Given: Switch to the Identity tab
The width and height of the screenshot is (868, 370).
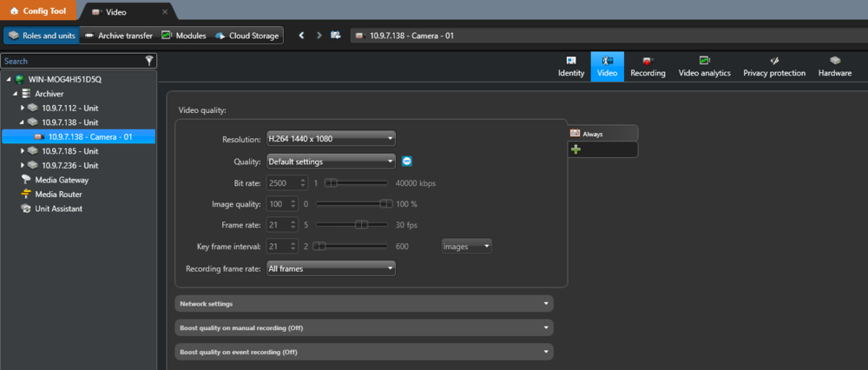Looking at the screenshot, I should pos(571,67).
